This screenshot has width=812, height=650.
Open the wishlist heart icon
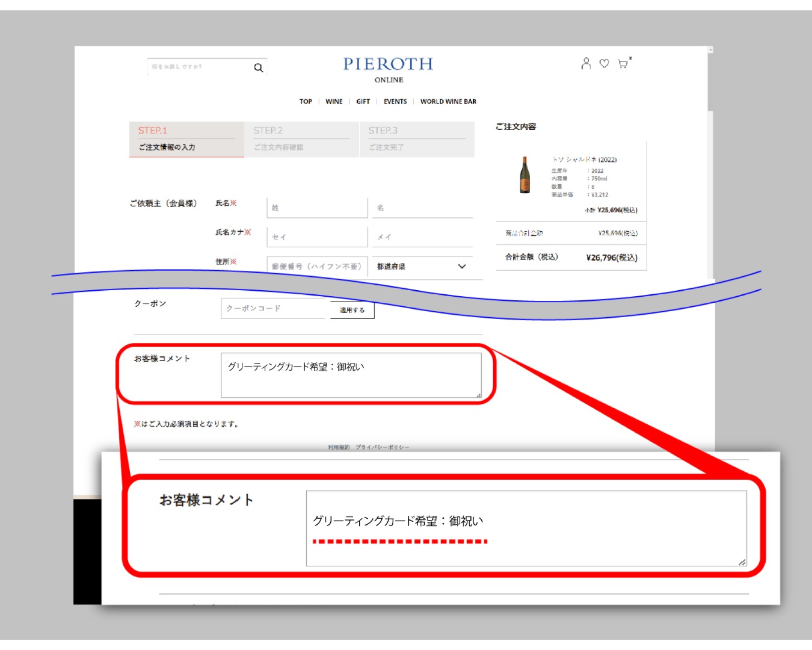(604, 63)
